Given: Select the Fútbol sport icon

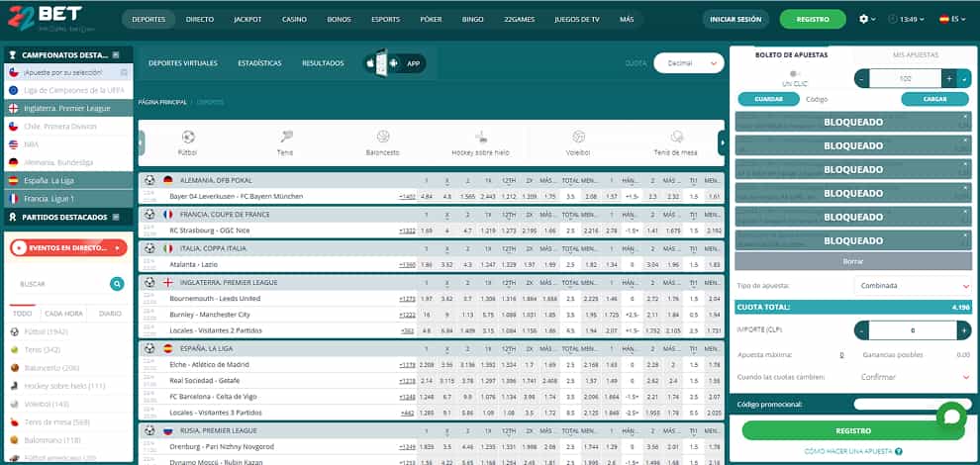Looking at the screenshot, I should [188, 142].
